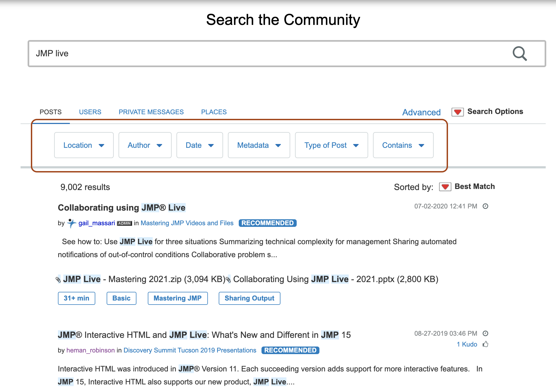Expand the Location filter dropdown
The height and width of the screenshot is (392, 556).
pos(84,145)
